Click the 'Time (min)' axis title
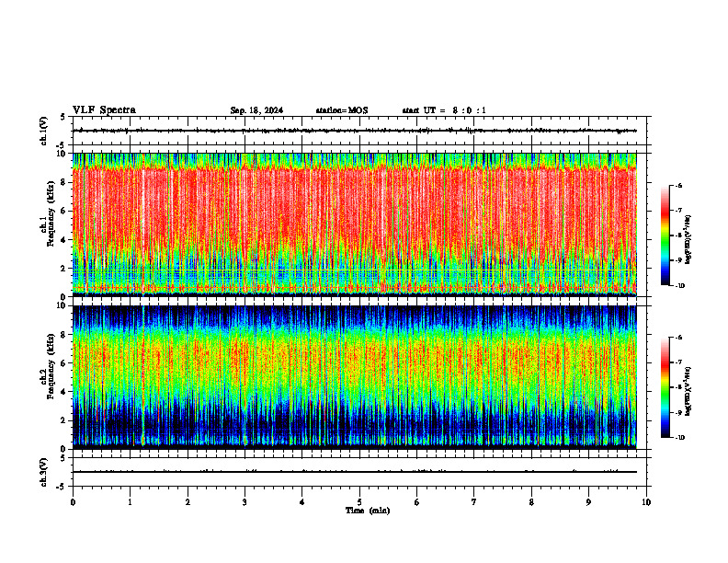Screen dimensions: 728x563 368,511
